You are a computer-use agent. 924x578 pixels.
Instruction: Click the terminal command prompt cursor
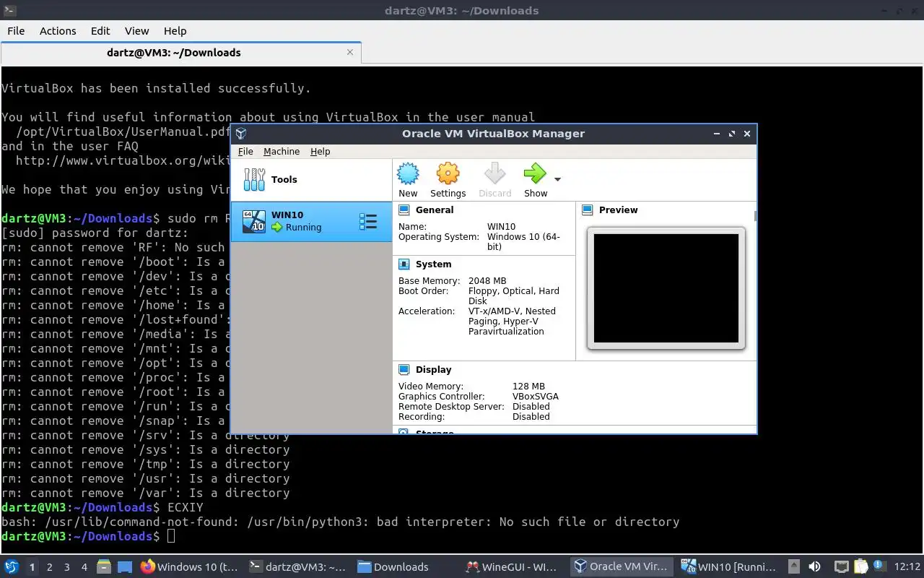tap(171, 536)
